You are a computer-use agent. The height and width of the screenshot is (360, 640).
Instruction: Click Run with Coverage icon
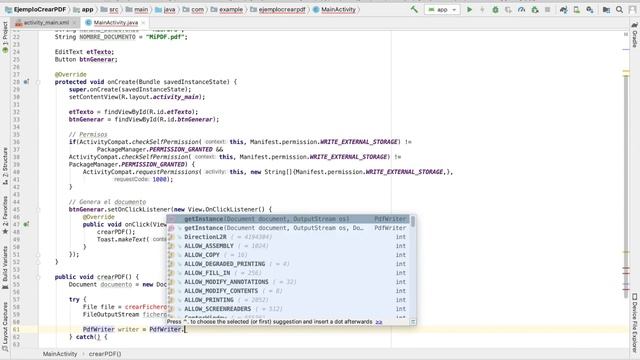(508, 9)
